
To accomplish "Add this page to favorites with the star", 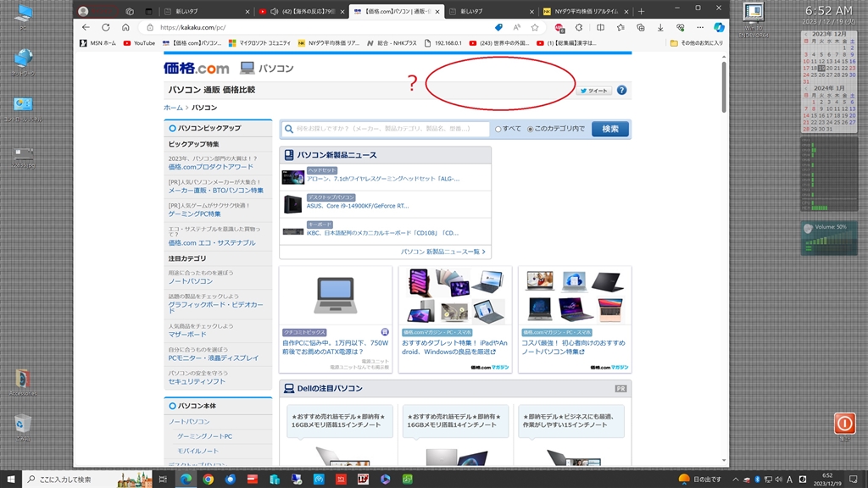I will tap(535, 27).
